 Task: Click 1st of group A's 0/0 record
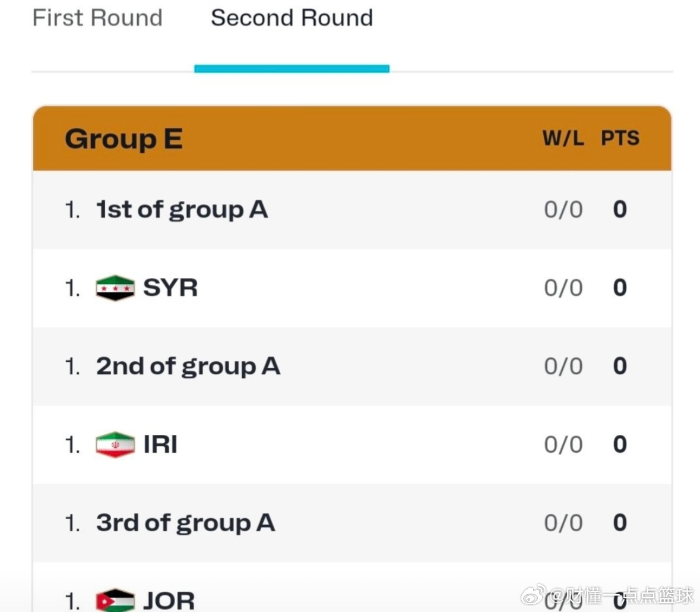(563, 210)
